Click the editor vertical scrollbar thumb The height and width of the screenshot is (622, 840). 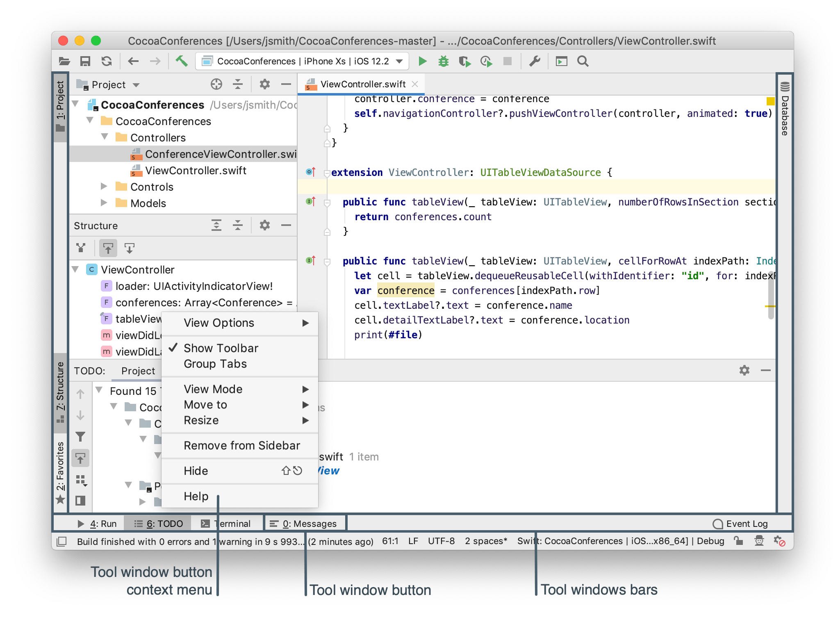tap(771, 295)
